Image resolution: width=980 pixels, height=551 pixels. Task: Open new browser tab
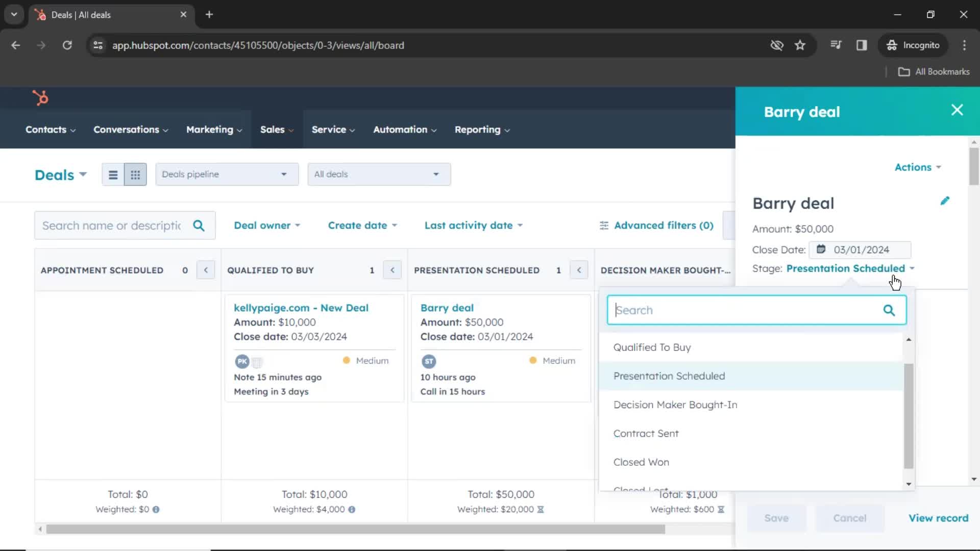coord(209,14)
